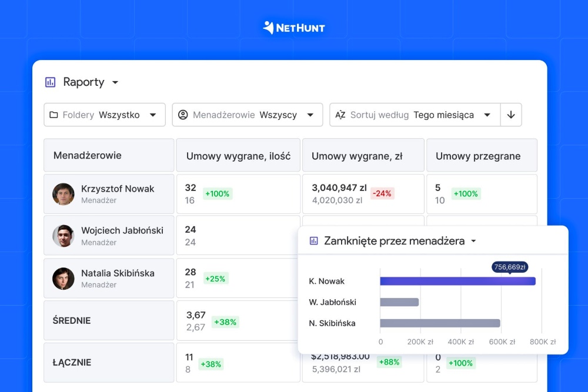
Task: Click the person icon in Menadżerowie filter
Action: (x=183, y=115)
